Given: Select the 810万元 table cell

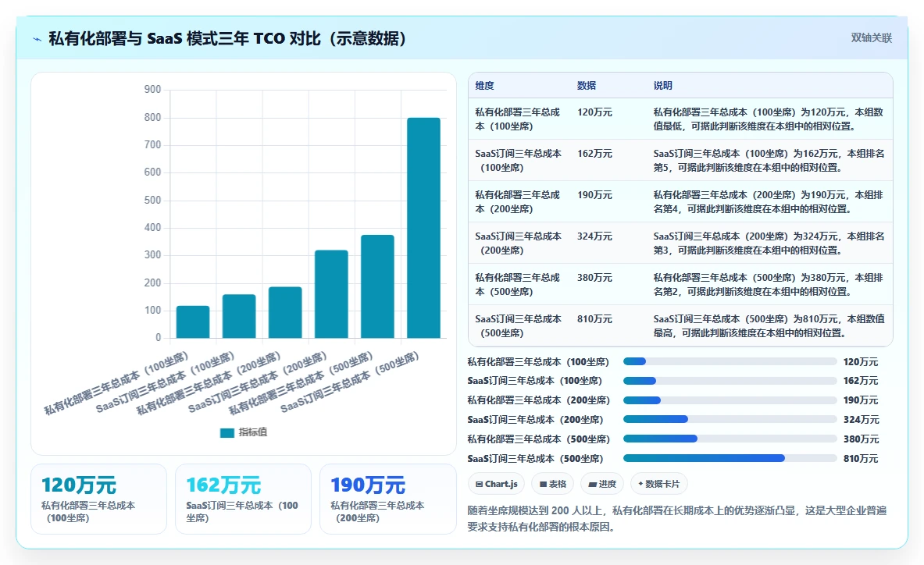Looking at the screenshot, I should 594,319.
